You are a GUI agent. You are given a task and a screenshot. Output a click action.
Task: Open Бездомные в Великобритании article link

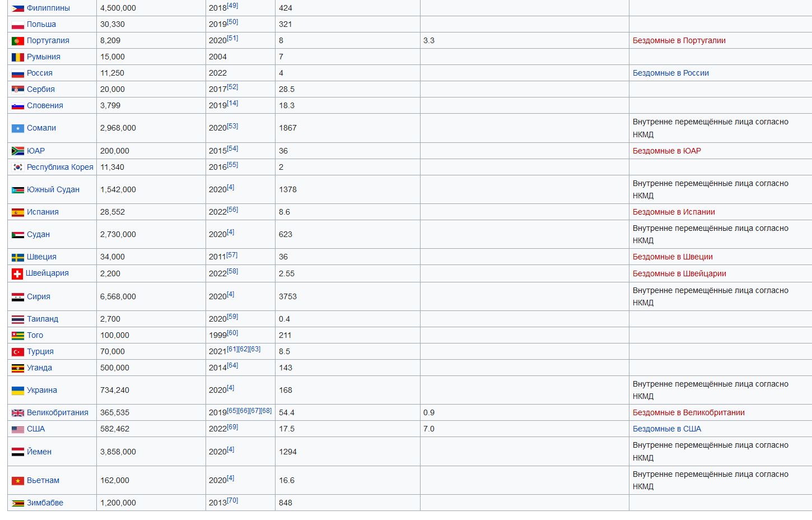pyautogui.click(x=689, y=412)
